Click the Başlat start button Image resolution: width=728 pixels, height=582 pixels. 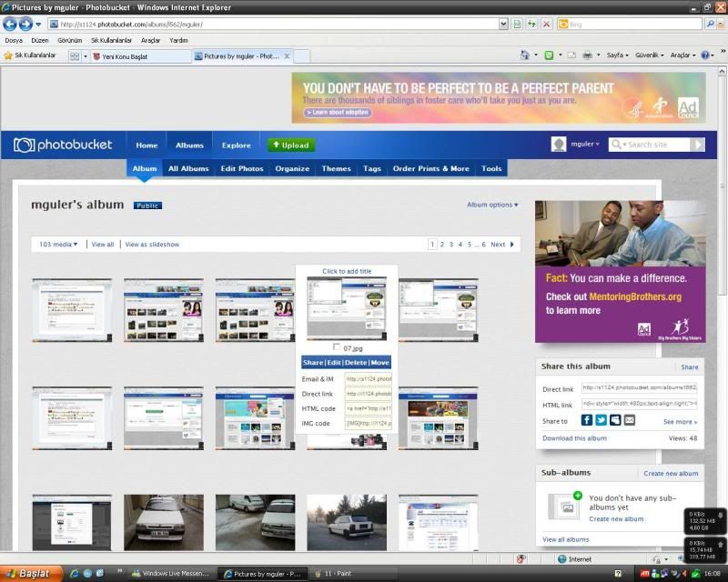pos(32,574)
